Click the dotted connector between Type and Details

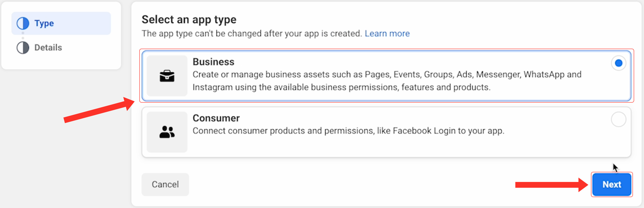pos(23,36)
